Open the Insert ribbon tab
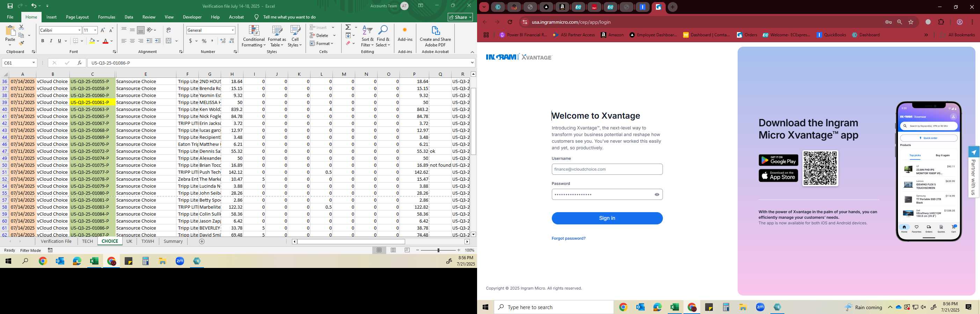Screen dimensions: 980x314 click(51, 17)
